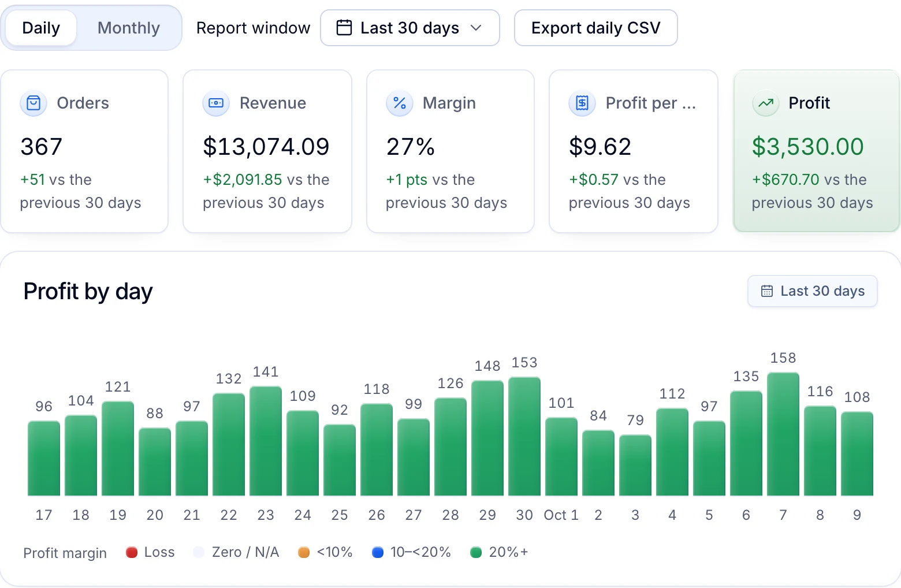Image resolution: width=901 pixels, height=588 pixels.
Task: Select the bar for day 19 valued 121
Action: pyautogui.click(x=118, y=448)
